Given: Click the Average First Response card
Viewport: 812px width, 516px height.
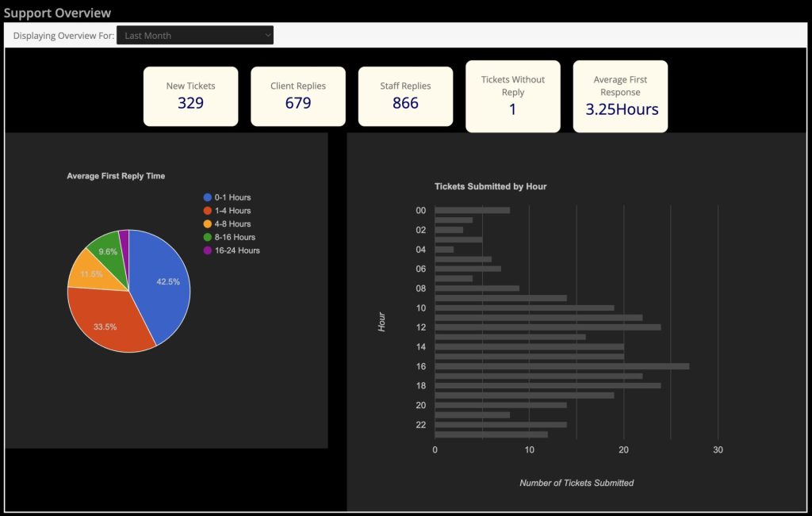Looking at the screenshot, I should pos(620,95).
